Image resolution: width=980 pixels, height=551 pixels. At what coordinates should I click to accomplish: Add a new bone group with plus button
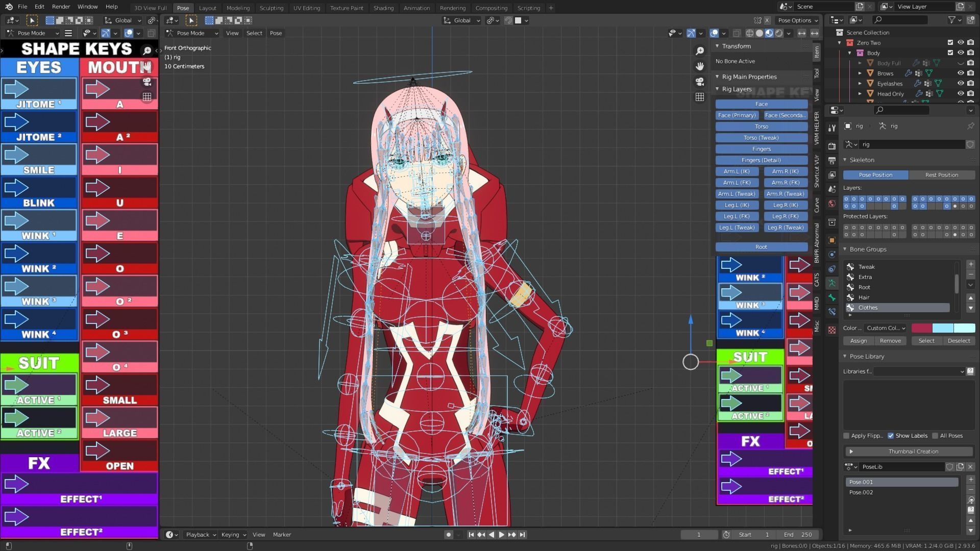970,264
